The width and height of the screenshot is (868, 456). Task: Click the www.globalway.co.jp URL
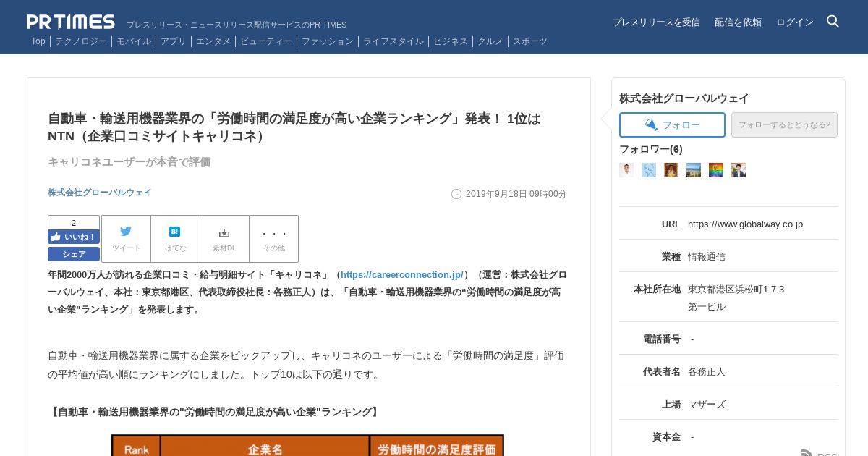tap(745, 224)
